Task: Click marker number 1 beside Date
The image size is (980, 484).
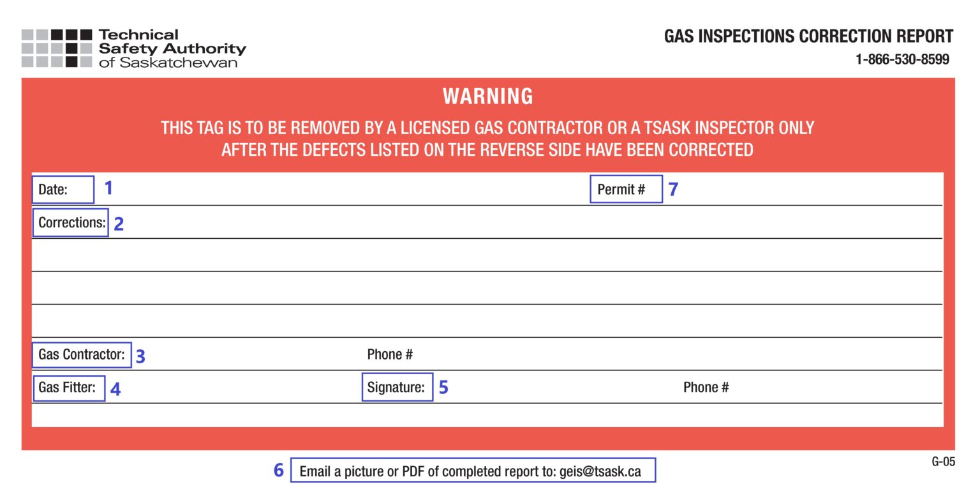Action: (x=108, y=187)
